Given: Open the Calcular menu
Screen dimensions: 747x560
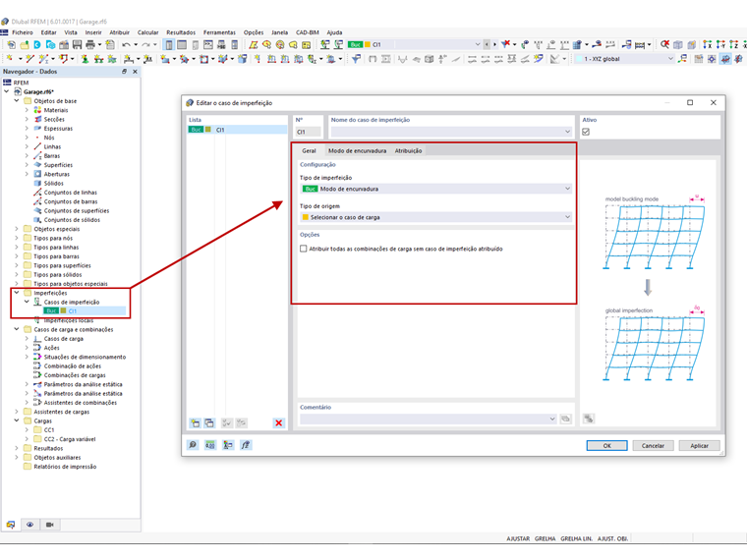Looking at the screenshot, I should tap(148, 32).
